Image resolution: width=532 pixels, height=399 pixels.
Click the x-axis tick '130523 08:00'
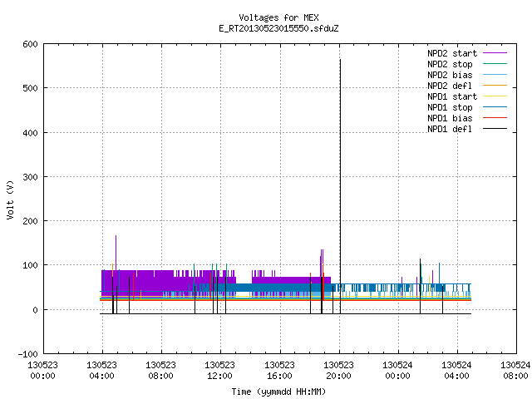tap(160, 371)
